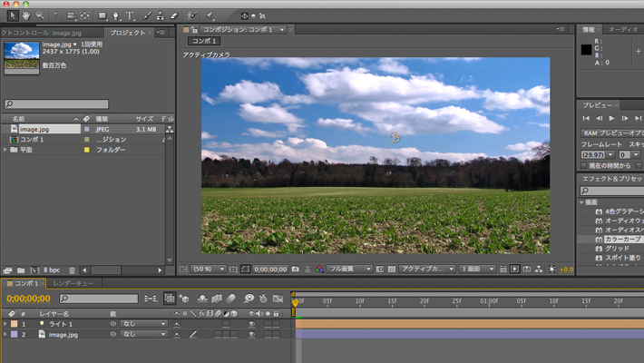Click the snapshot camera icon below viewer
Viewport: 644px width, 363px height.
click(x=296, y=270)
